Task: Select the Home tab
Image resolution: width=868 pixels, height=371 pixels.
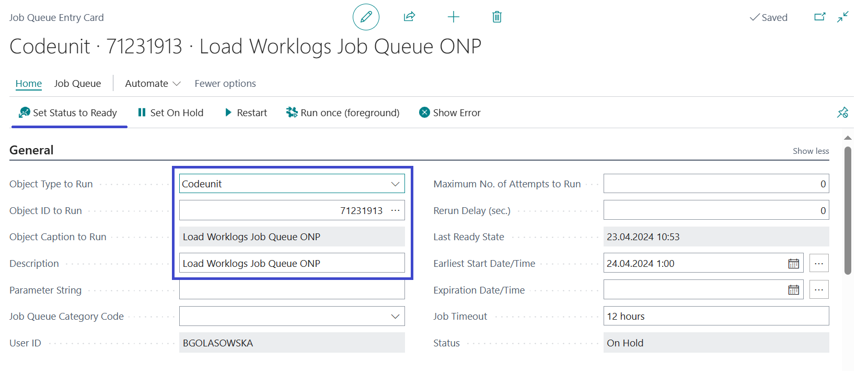Action: pyautogui.click(x=28, y=83)
